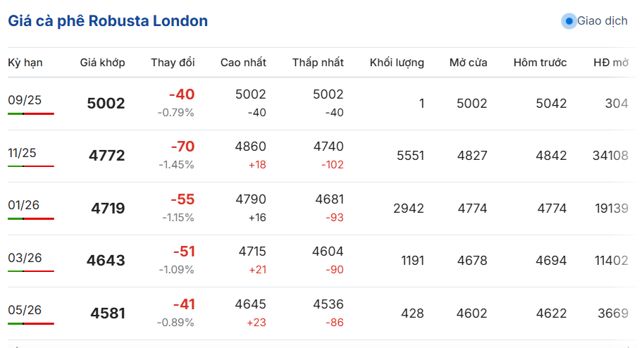Sort by the Thay đổi column header
Image resolution: width=644 pixels, height=348 pixels.
point(173,63)
